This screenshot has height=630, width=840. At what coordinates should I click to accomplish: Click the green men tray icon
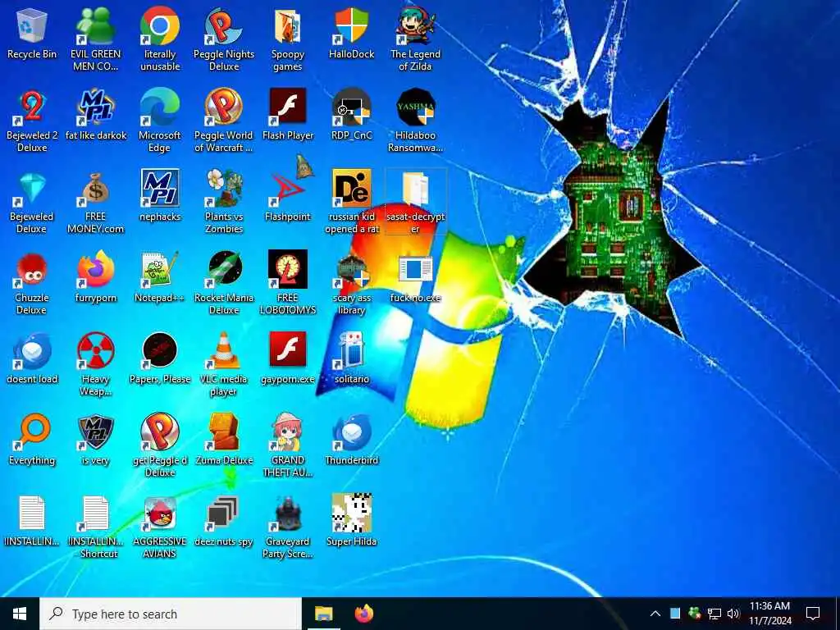click(694, 614)
